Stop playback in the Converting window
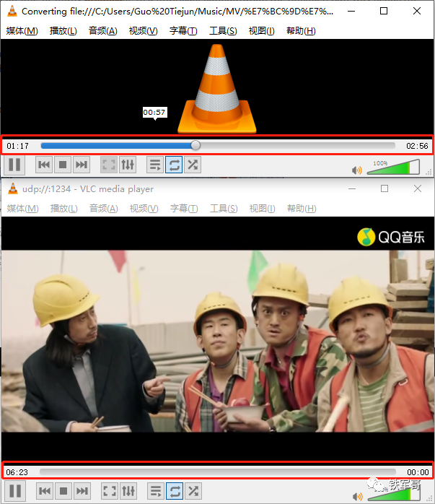435x504 pixels. coord(63,165)
